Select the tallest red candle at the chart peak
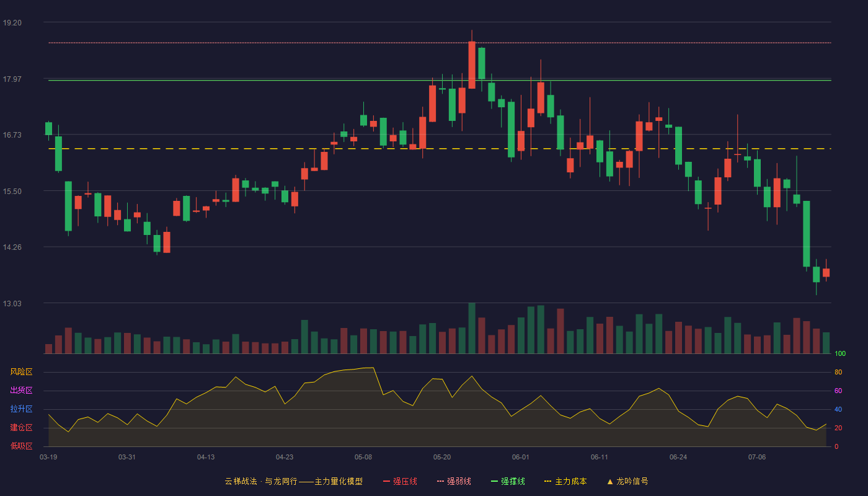The height and width of the screenshot is (496, 868). (x=472, y=65)
